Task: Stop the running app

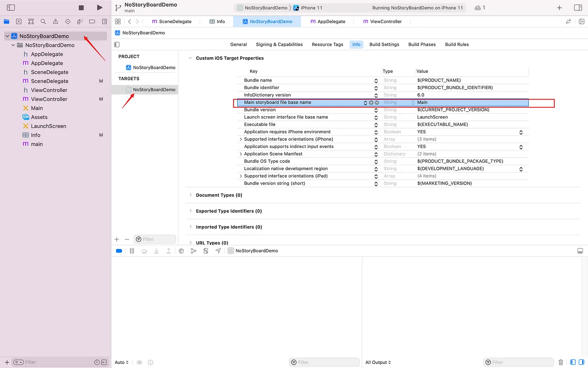Action: (81, 8)
